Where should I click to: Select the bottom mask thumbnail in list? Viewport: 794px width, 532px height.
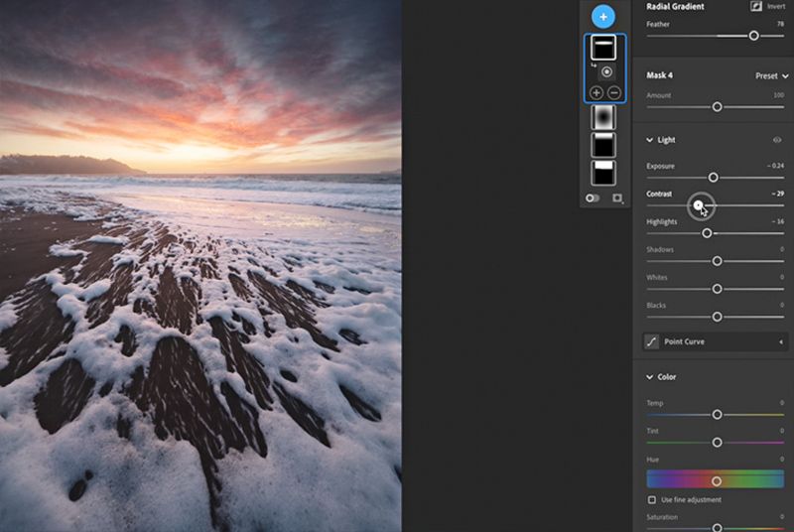click(x=602, y=173)
